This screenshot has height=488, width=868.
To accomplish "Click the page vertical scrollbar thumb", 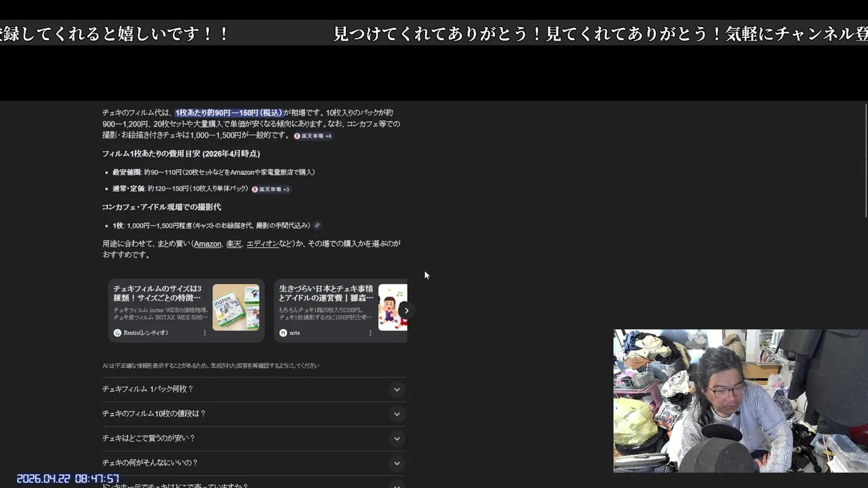I will 865,161.
